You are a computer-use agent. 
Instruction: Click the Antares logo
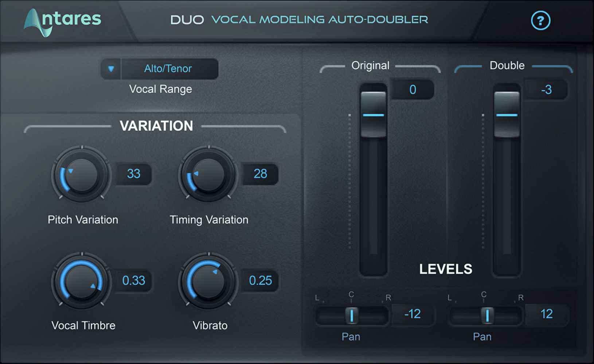[63, 22]
